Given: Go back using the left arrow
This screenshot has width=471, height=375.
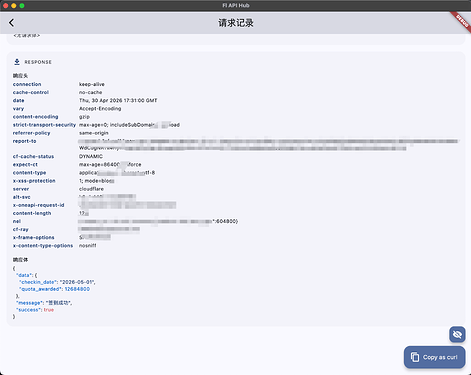Looking at the screenshot, I should pyautogui.click(x=12, y=23).
